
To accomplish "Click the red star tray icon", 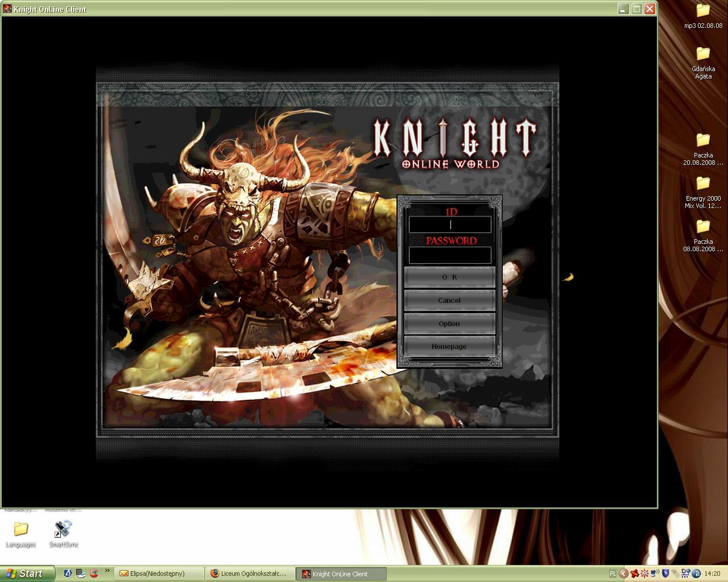I will 635,573.
